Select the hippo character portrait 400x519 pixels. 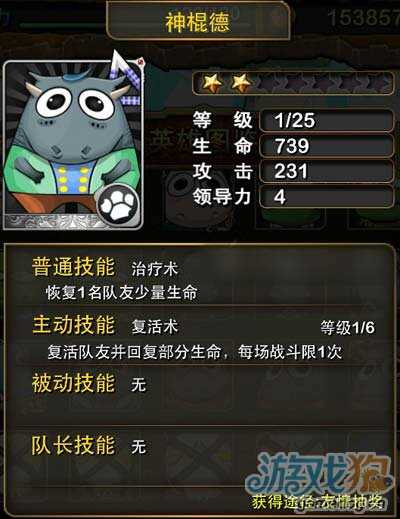[73, 145]
